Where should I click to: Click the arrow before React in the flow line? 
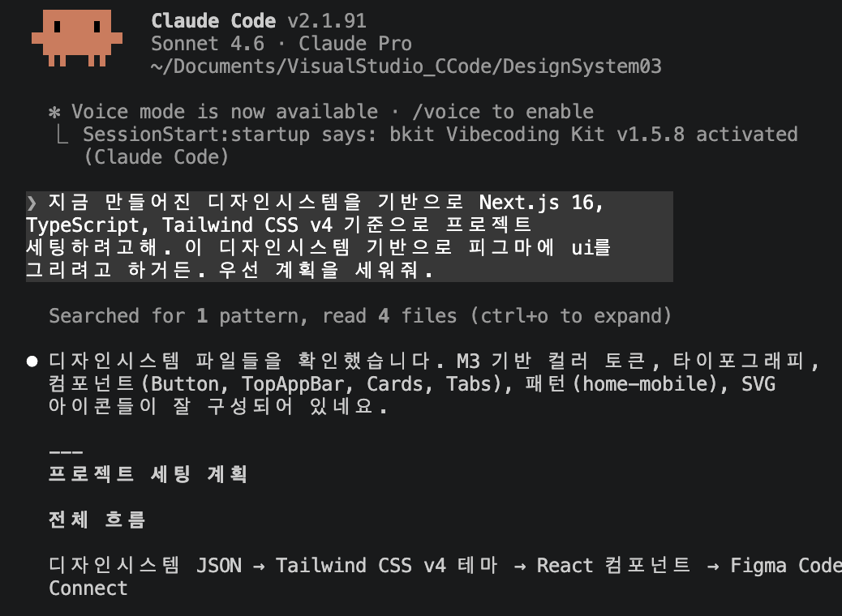[519, 566]
